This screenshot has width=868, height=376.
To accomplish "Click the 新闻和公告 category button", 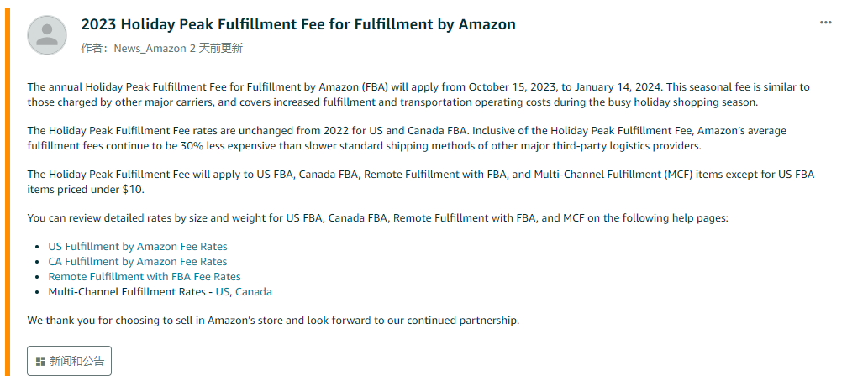I will pyautogui.click(x=69, y=361).
